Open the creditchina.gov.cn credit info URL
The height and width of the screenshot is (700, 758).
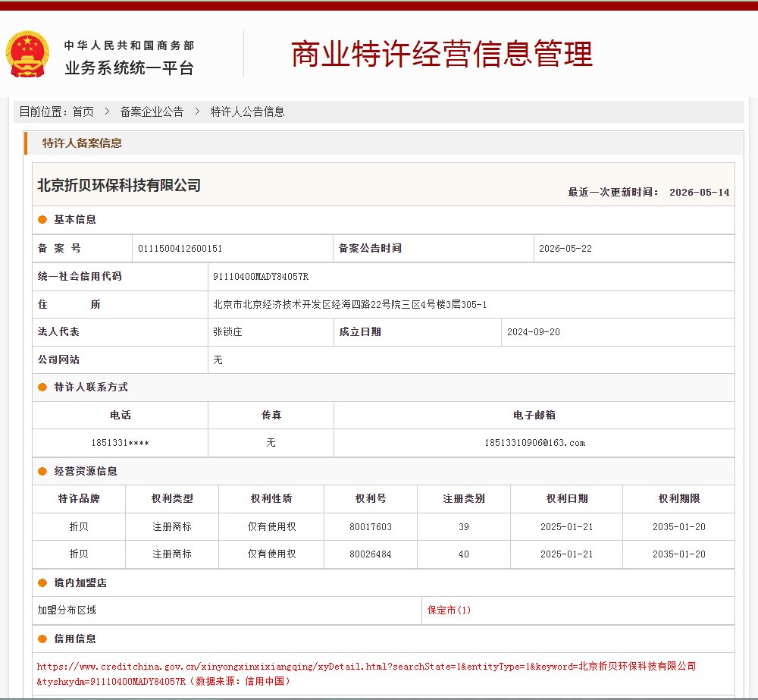point(366,673)
